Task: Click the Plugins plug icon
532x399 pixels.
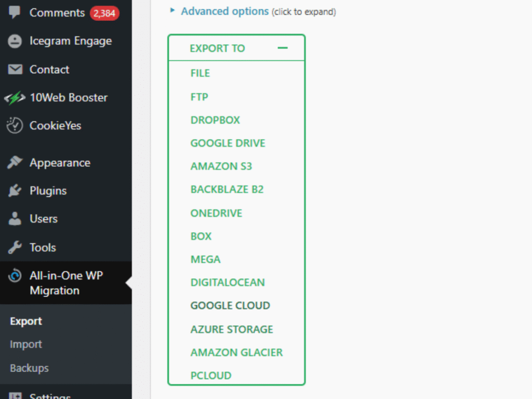Action: click(15, 191)
